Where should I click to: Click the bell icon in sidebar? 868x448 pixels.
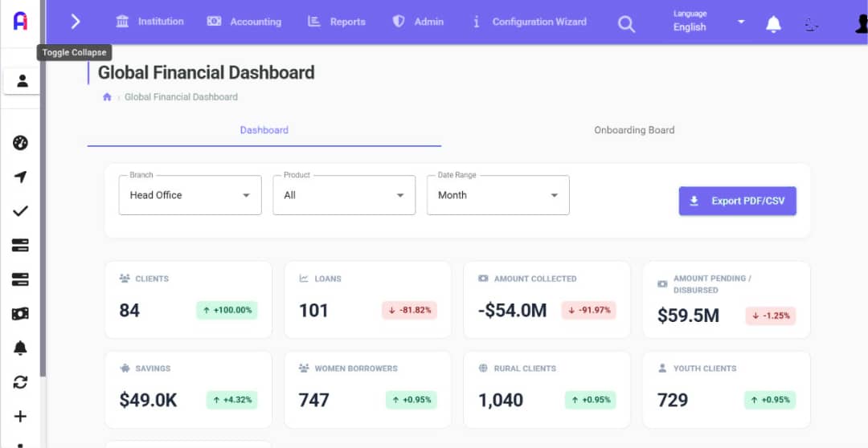pyautogui.click(x=20, y=348)
